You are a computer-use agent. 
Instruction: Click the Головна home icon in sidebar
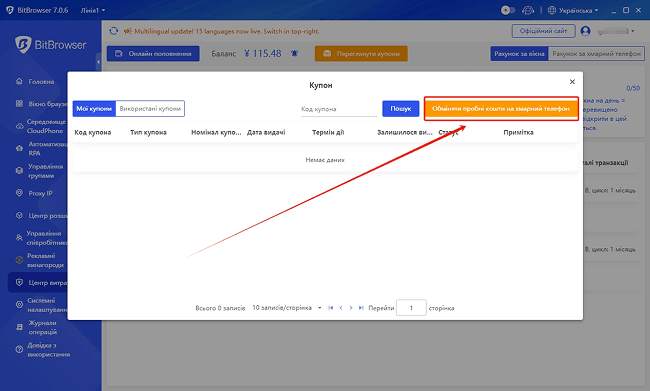[x=19, y=81]
